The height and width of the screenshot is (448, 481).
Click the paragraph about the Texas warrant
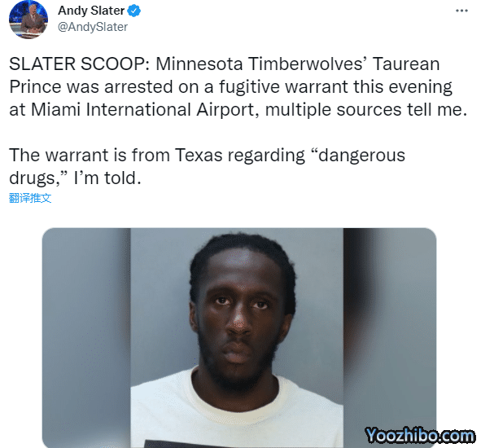pos(207,166)
